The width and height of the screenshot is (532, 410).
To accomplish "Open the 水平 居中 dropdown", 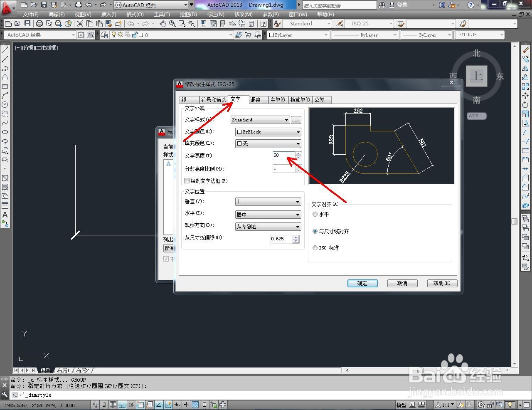I will [x=268, y=215].
